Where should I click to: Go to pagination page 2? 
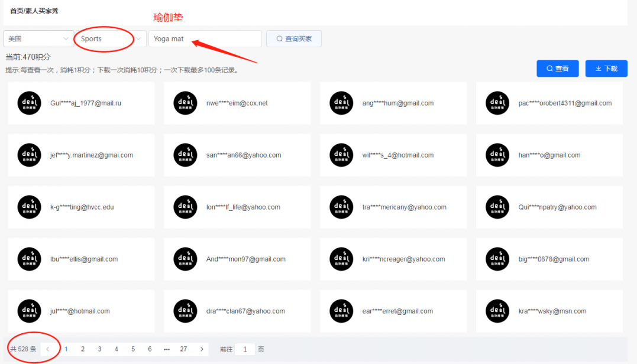coord(83,349)
